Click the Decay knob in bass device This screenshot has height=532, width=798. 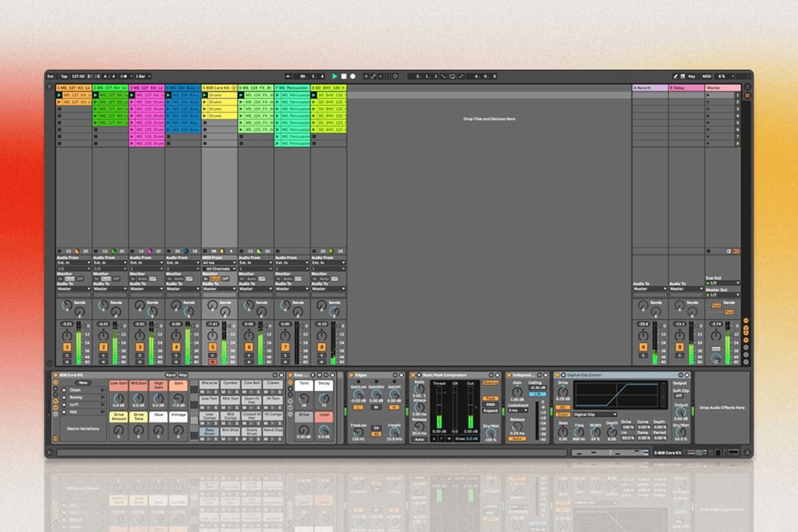[x=323, y=400]
